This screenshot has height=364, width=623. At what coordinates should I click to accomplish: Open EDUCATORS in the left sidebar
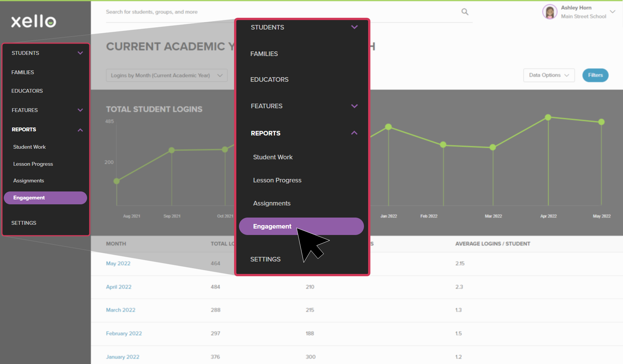27,91
